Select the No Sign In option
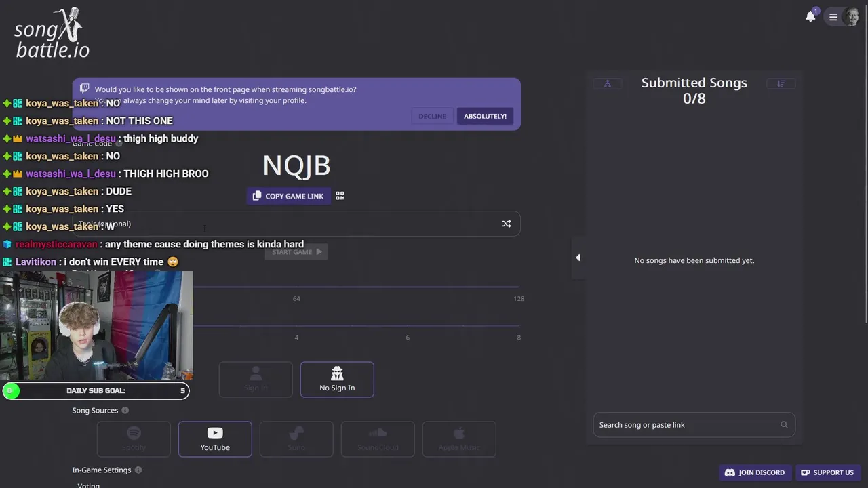Viewport: 868px width, 488px height. tap(337, 380)
